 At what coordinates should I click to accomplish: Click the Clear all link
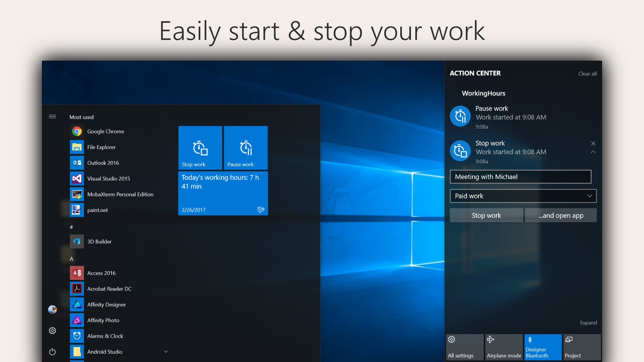(x=587, y=73)
